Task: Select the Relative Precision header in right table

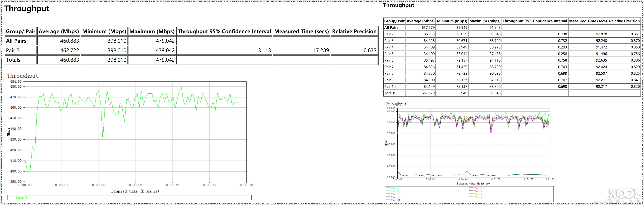Action: [624, 21]
